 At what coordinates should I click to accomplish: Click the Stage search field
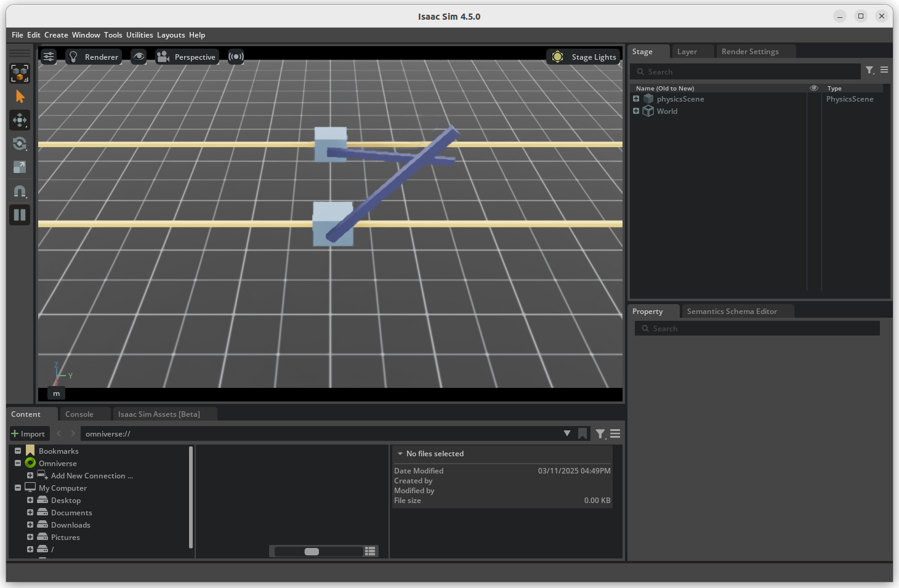[x=745, y=71]
